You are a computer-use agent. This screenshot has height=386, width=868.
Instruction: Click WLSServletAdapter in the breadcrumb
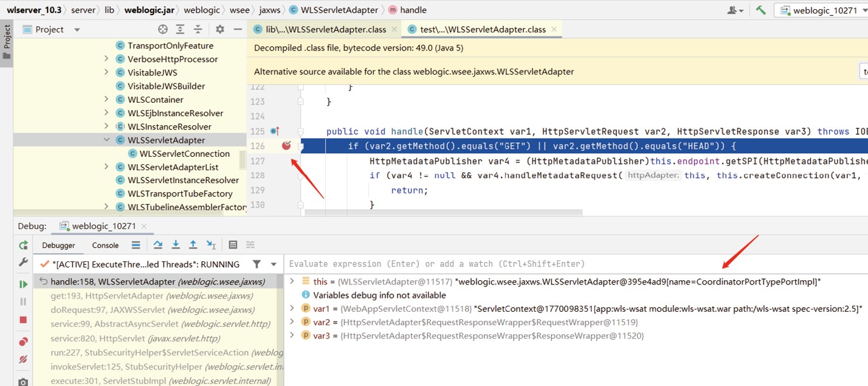[333, 10]
